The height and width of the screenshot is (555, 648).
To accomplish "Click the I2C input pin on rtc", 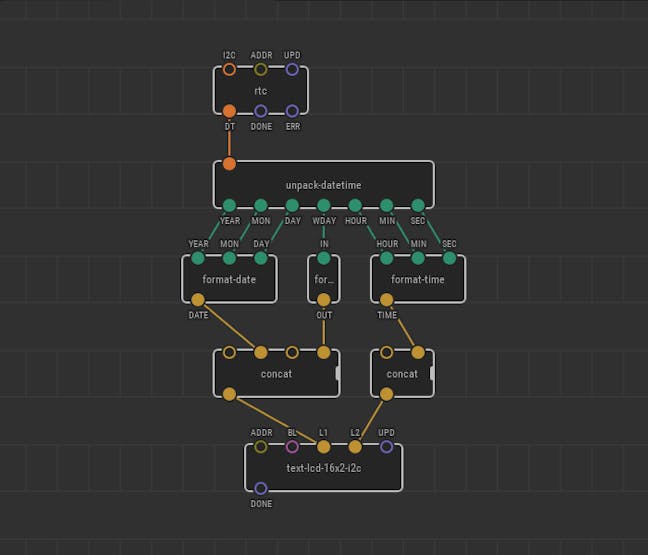I will (x=229, y=69).
